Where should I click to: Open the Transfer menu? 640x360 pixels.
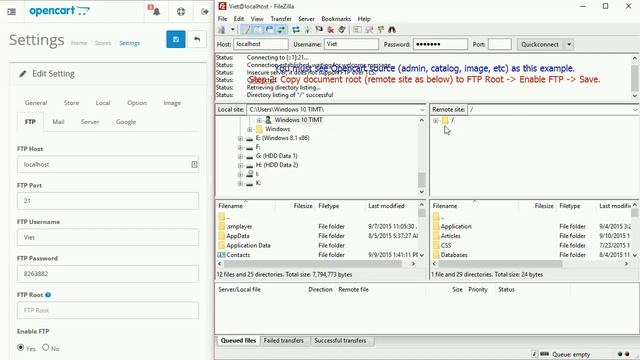coord(281,19)
